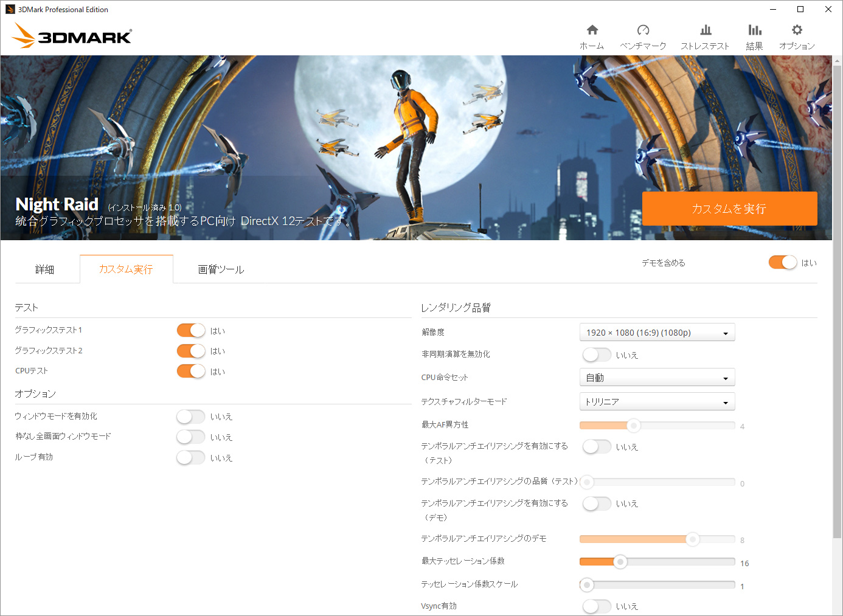843x616 pixels.
Task: Open the CPU命令セット dropdown
Action: point(657,378)
